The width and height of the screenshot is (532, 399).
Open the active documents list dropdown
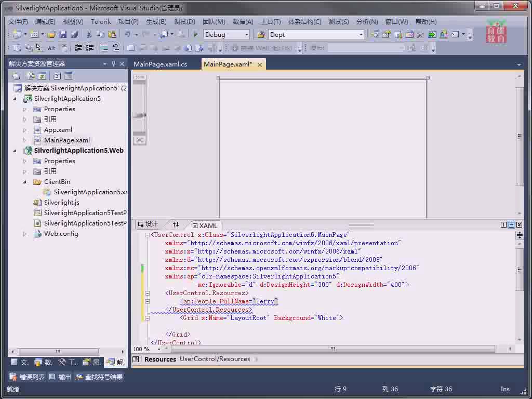click(x=519, y=64)
